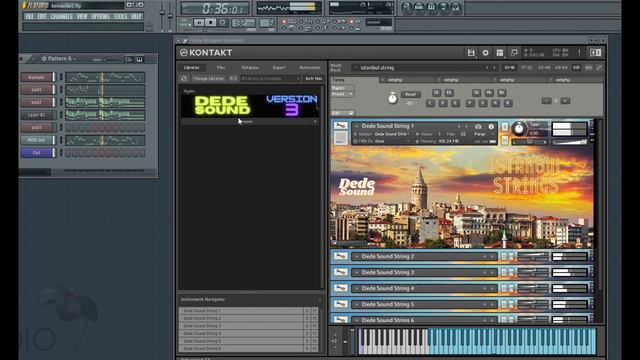This screenshot has height=360, width=640.
Task: Open wrench edit icon of Dede Sound String 3
Action: pyautogui.click(x=340, y=272)
